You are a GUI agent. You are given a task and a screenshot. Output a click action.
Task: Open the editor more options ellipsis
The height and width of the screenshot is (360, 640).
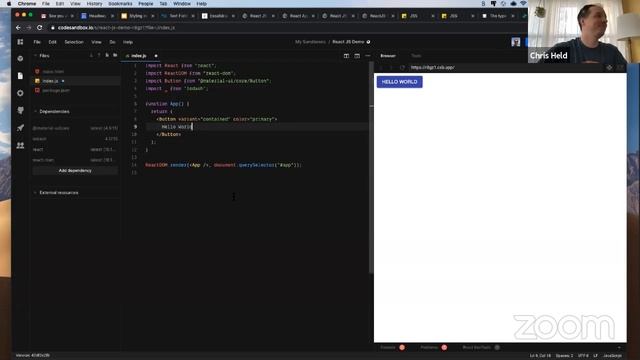coord(368,56)
